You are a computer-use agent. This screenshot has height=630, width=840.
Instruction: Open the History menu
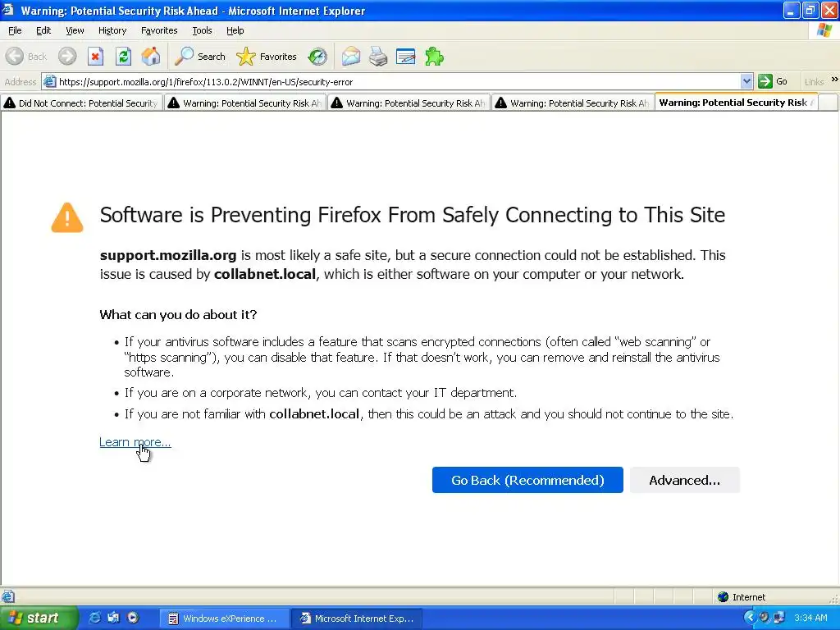(112, 30)
